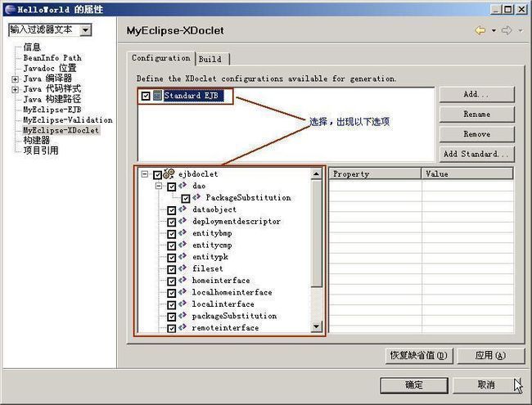Screen dimensions: 532x405
Task: Cancel with the 取消 button
Action: (486, 385)
